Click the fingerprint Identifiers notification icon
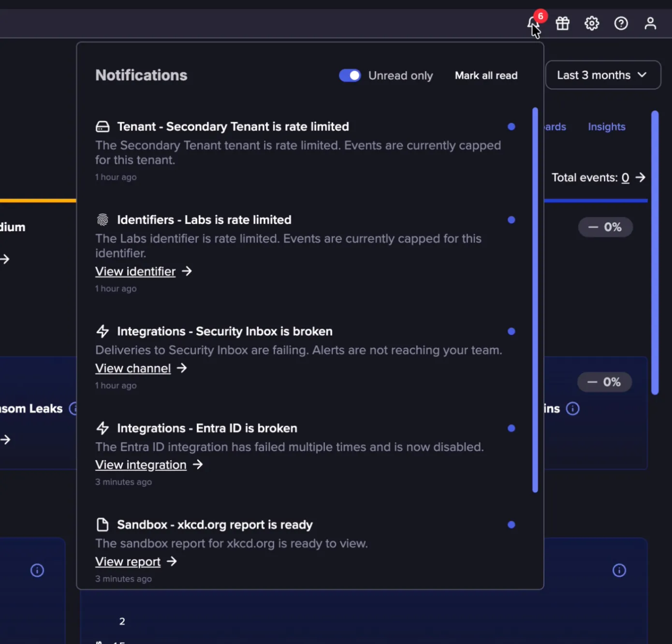This screenshot has width=672, height=644. pyautogui.click(x=102, y=220)
